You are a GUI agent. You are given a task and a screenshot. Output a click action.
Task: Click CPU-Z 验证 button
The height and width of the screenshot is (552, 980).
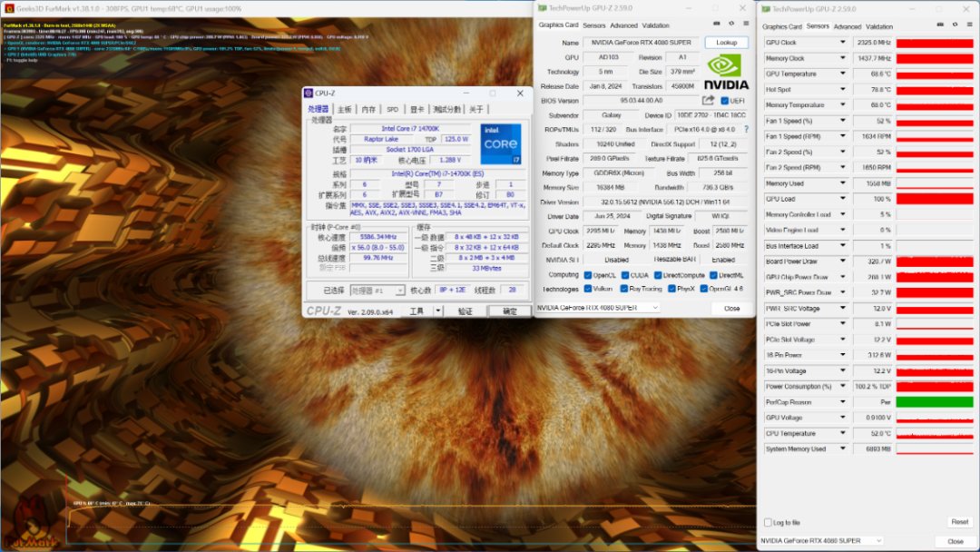click(465, 311)
